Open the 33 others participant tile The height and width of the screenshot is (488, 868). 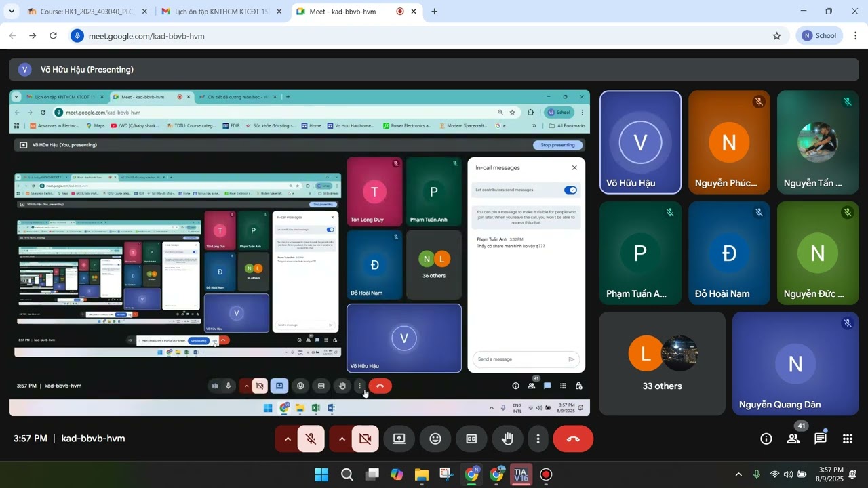(663, 364)
